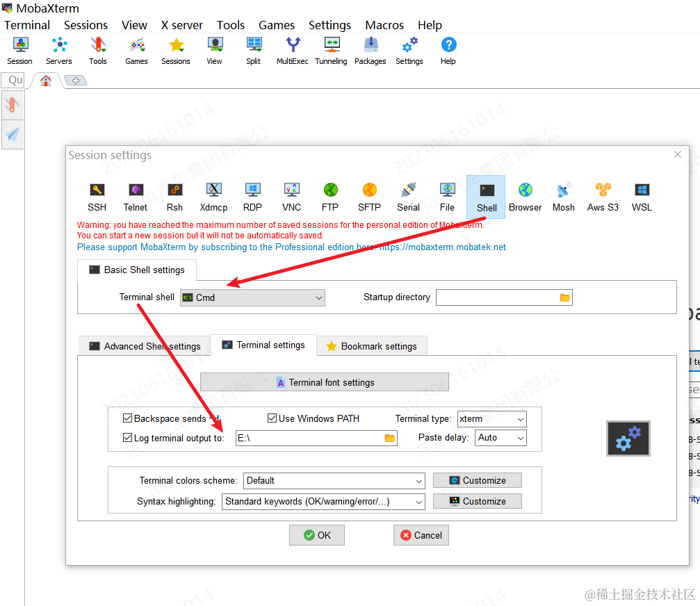The image size is (700, 606).
Task: Click the Session toolbar icon
Action: 19,51
